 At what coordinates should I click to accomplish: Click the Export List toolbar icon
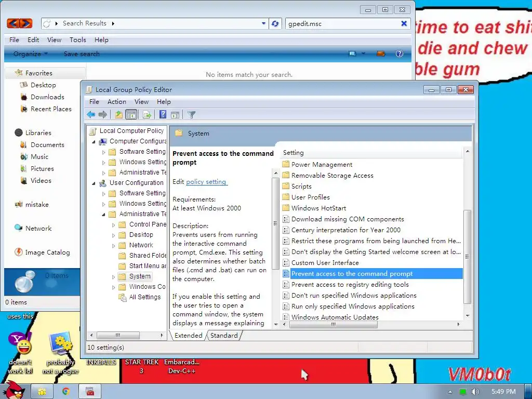tap(147, 115)
